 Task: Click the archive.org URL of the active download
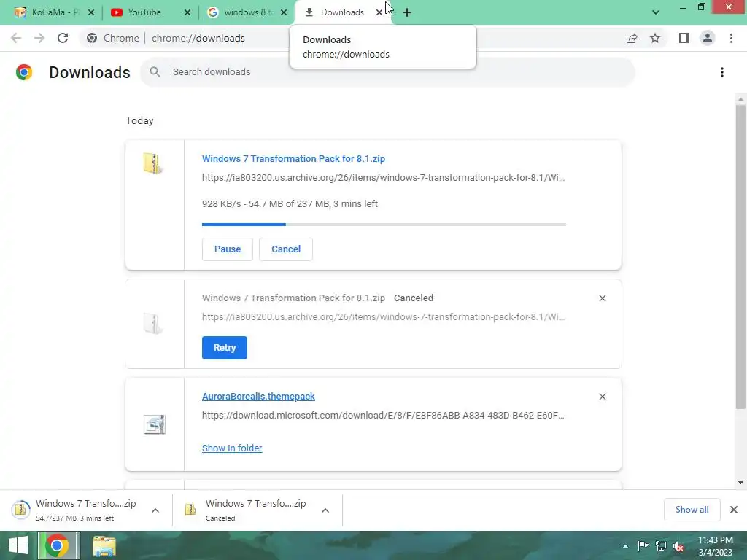[x=383, y=178]
